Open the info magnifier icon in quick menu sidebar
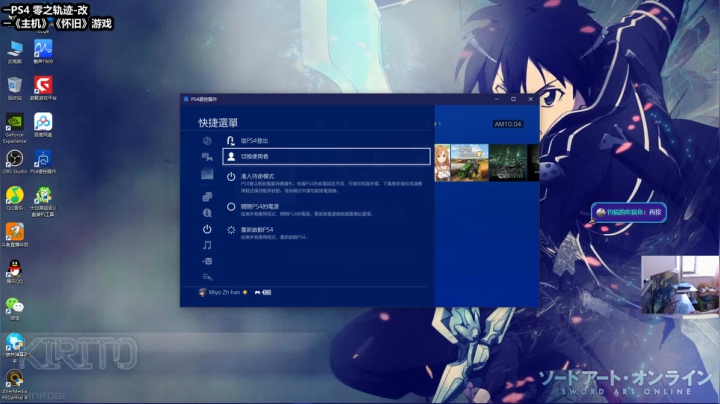The height and width of the screenshot is (404, 720). 207,213
